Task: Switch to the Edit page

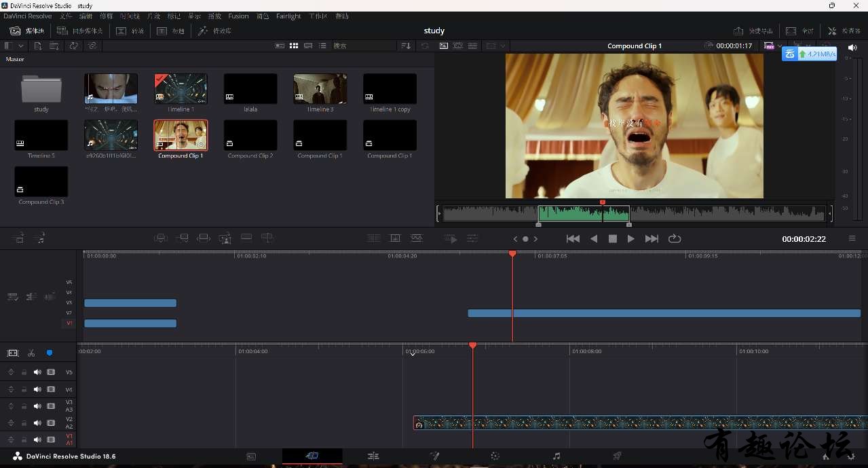Action: [373, 456]
